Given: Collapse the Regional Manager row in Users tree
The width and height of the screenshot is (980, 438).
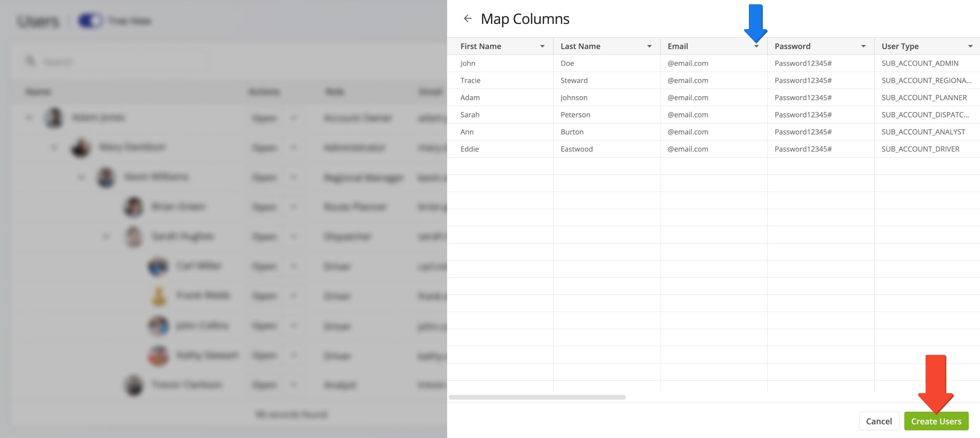Looking at the screenshot, I should tap(81, 177).
